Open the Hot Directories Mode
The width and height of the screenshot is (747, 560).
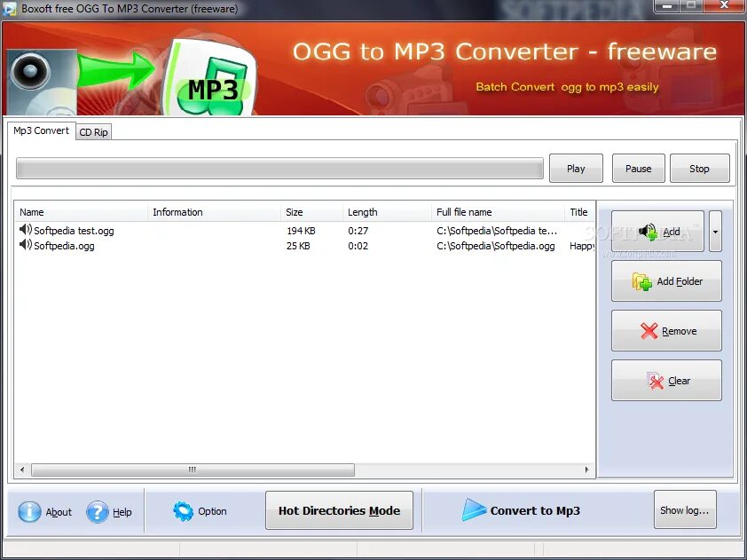pos(339,510)
